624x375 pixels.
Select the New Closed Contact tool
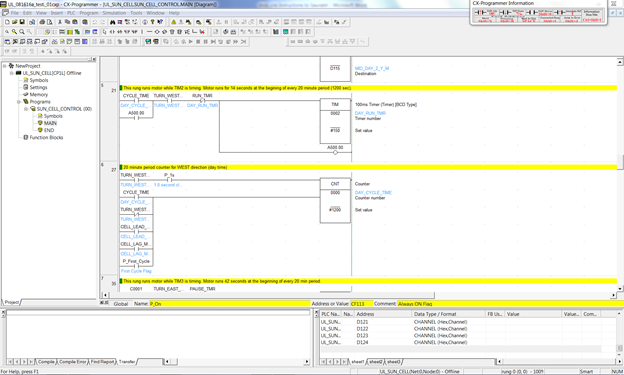(x=120, y=32)
